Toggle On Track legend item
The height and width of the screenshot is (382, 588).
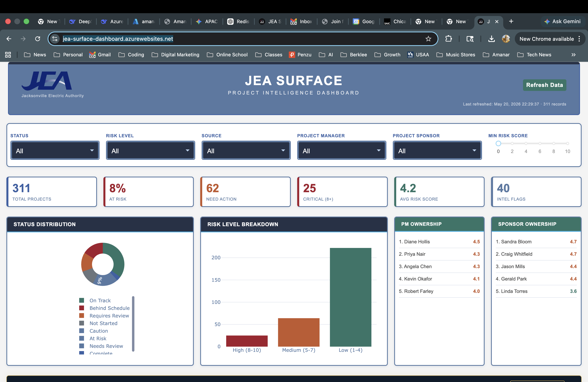pyautogui.click(x=95, y=300)
